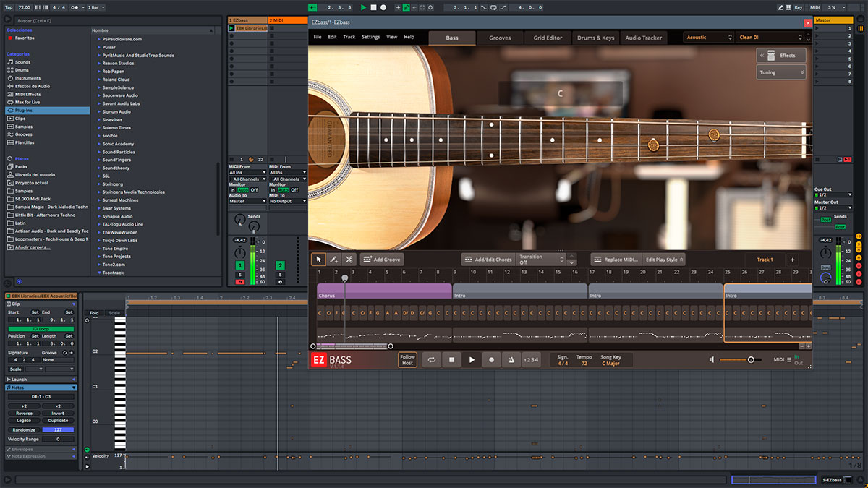Open the Samples category under Categorías
868x488 pixels.
[24, 127]
